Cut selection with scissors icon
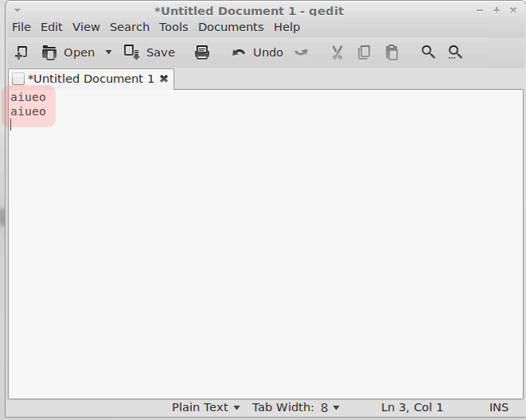This screenshot has height=420, width=526. 337,52
